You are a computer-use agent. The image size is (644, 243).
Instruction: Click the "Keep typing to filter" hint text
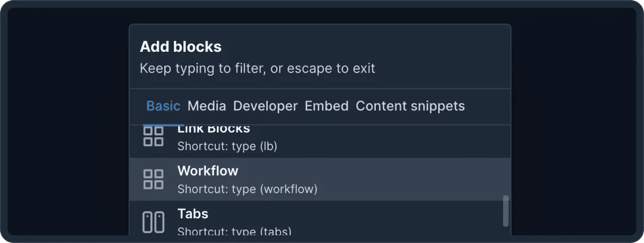pos(257,68)
